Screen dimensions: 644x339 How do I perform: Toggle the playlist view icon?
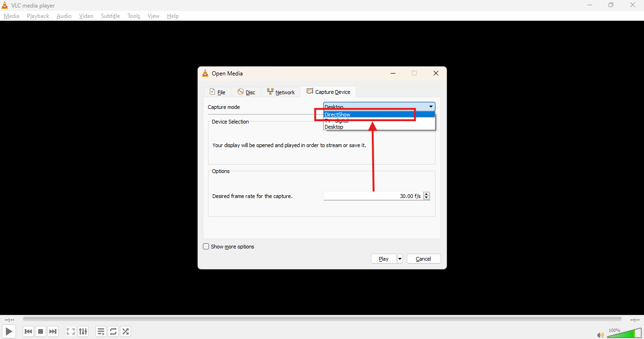tap(101, 331)
